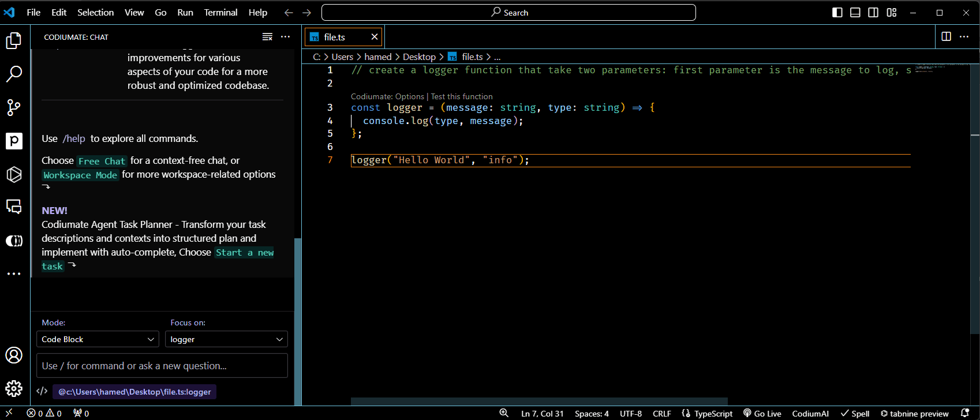Click Go Live in status bar
Viewport: 980px width, 420px height.
(x=762, y=413)
